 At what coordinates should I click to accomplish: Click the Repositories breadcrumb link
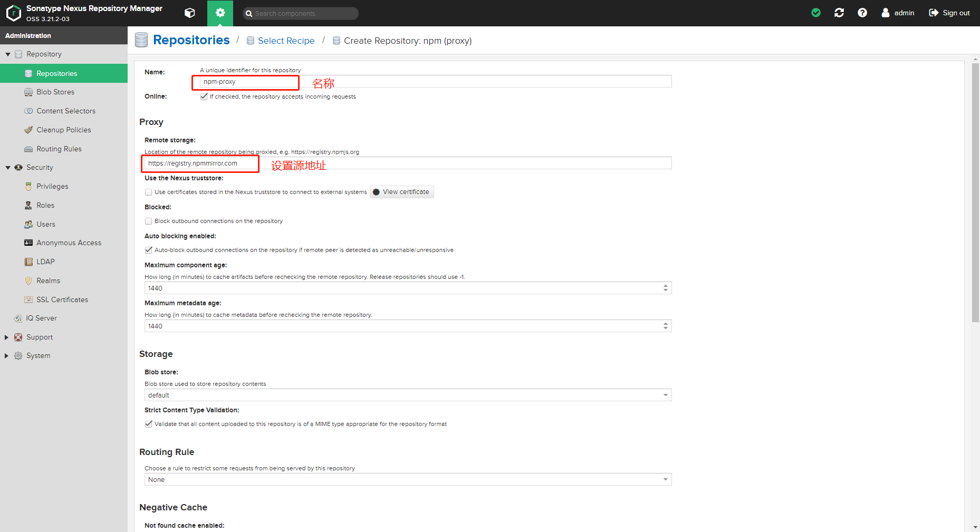coord(191,40)
